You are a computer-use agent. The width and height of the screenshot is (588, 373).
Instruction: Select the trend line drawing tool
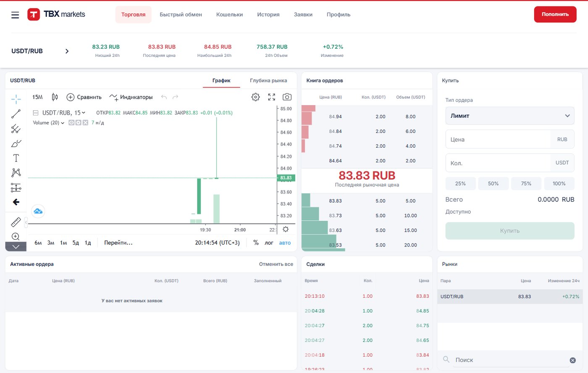(x=16, y=114)
